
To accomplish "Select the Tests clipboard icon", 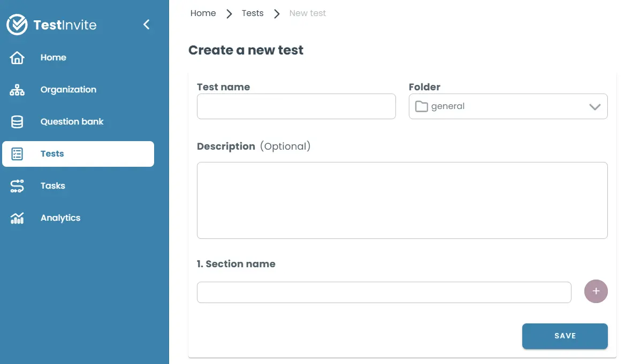I will pyautogui.click(x=18, y=153).
